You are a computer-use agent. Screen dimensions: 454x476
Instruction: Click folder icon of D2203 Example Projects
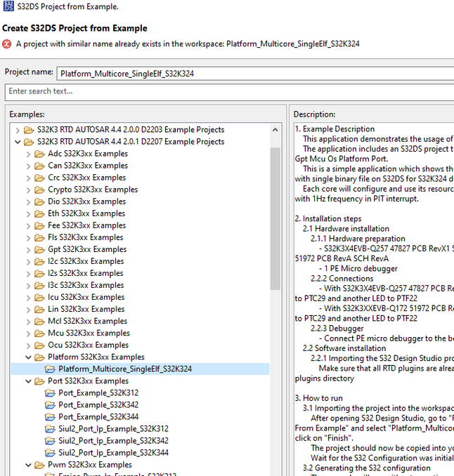pos(29,130)
